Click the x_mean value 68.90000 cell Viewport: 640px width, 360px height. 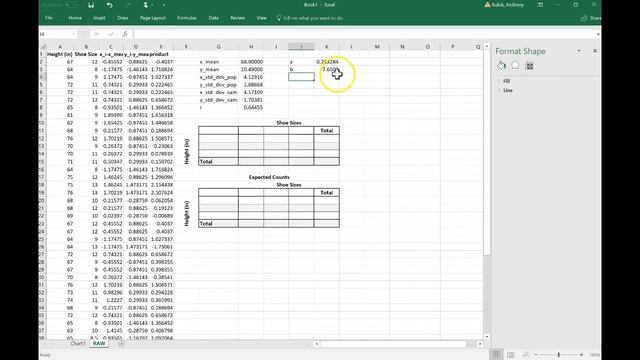click(x=251, y=62)
